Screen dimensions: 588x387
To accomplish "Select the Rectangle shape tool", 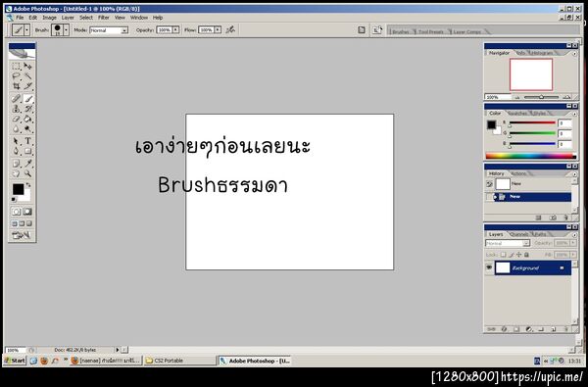I will pos(27,151).
